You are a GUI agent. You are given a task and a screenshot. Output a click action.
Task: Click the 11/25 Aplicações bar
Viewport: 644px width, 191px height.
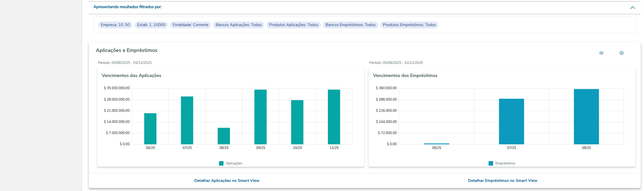pos(334,117)
